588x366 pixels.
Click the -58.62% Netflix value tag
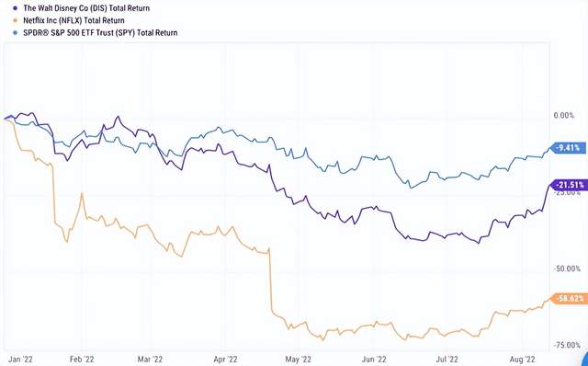[x=569, y=299]
